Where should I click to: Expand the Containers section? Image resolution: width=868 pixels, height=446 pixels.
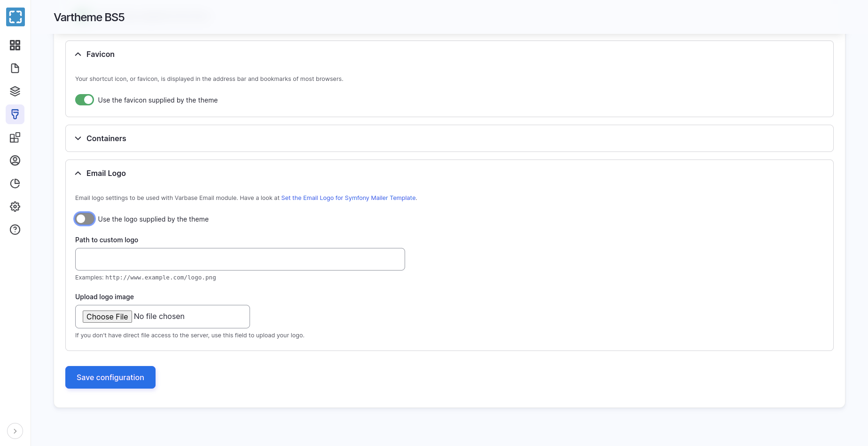coord(106,138)
